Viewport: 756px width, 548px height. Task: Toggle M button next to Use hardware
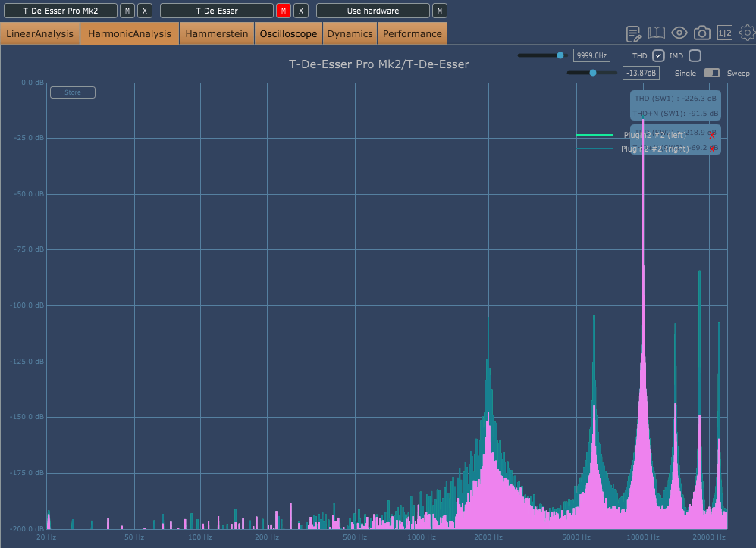click(x=440, y=11)
